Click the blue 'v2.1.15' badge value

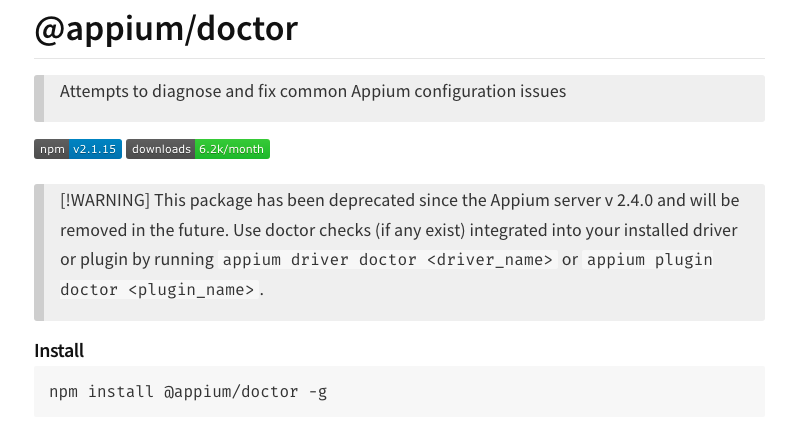tap(95, 149)
